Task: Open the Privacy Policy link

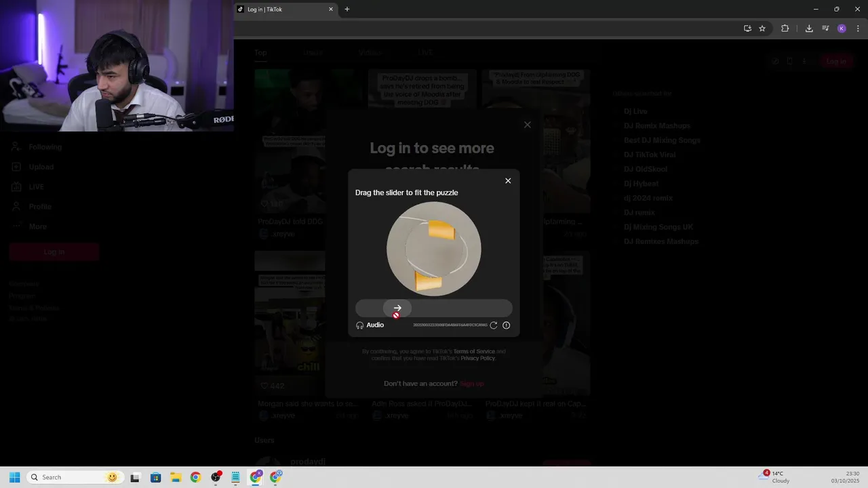Action: point(478,358)
